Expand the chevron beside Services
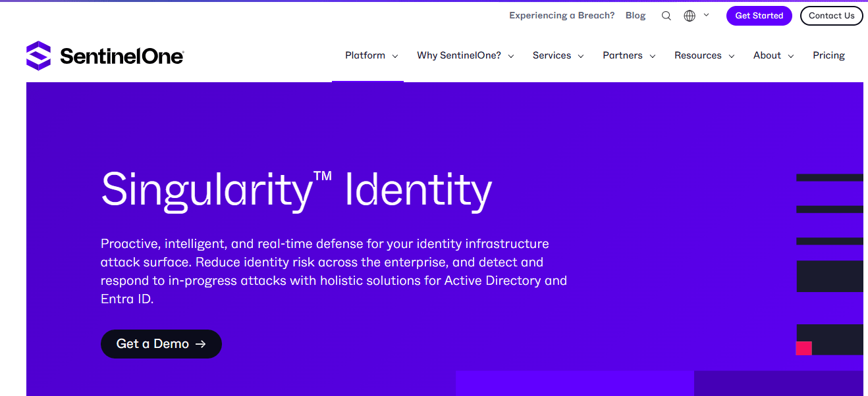868x396 pixels. coord(581,56)
